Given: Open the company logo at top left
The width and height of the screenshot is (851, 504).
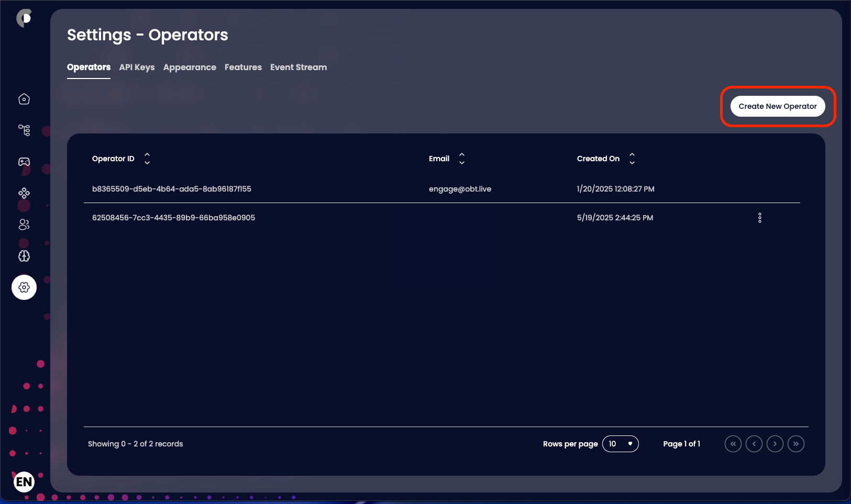Looking at the screenshot, I should pyautogui.click(x=24, y=17).
